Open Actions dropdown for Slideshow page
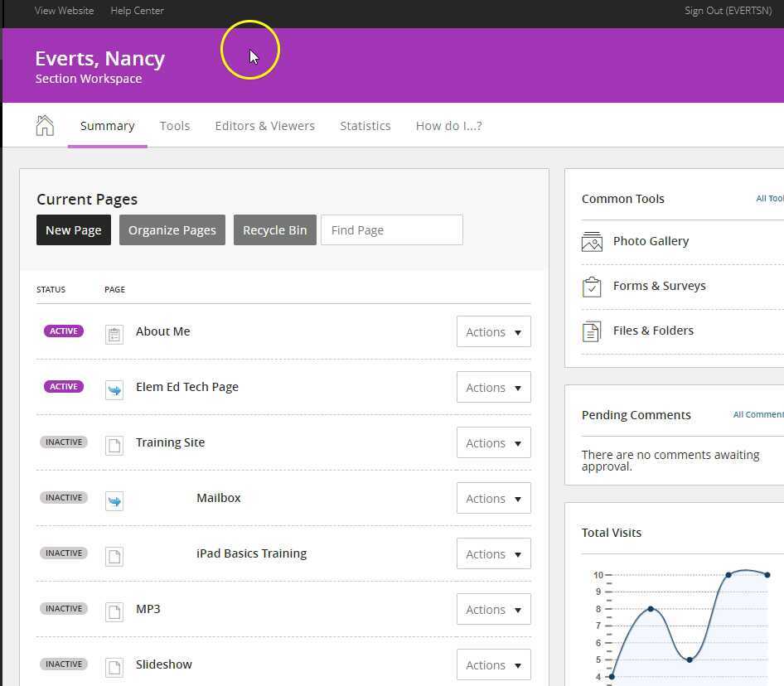This screenshot has height=686, width=784. click(x=493, y=665)
